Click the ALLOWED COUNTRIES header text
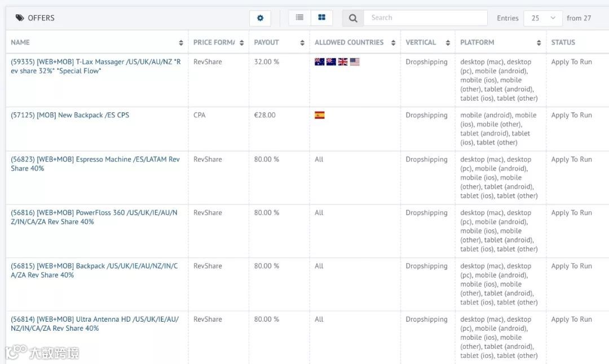Viewport: 609px width, 364px height. coord(349,42)
